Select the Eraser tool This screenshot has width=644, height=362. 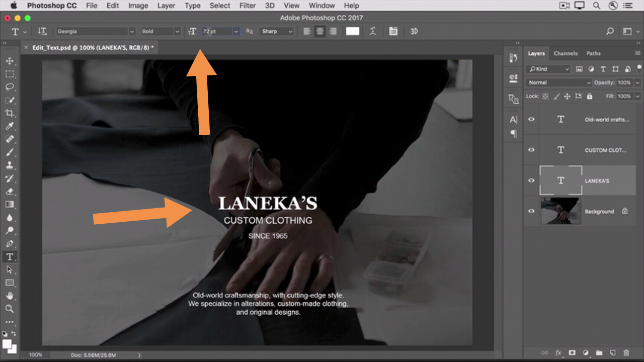pyautogui.click(x=10, y=192)
